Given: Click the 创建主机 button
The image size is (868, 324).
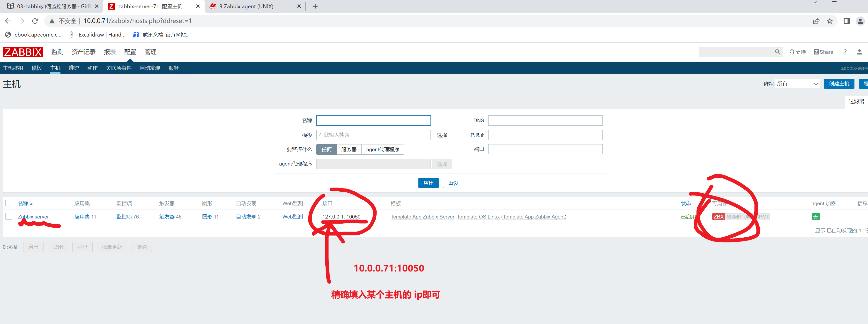Looking at the screenshot, I should coord(839,84).
